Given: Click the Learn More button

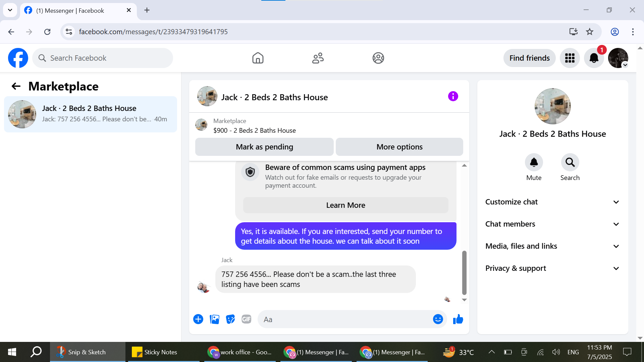Looking at the screenshot, I should click(x=345, y=205).
